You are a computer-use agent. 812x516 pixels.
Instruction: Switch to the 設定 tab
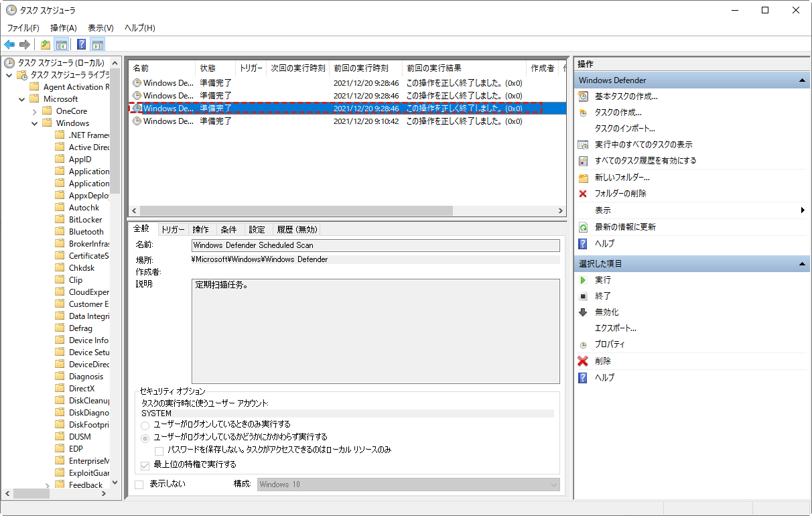pyautogui.click(x=257, y=229)
